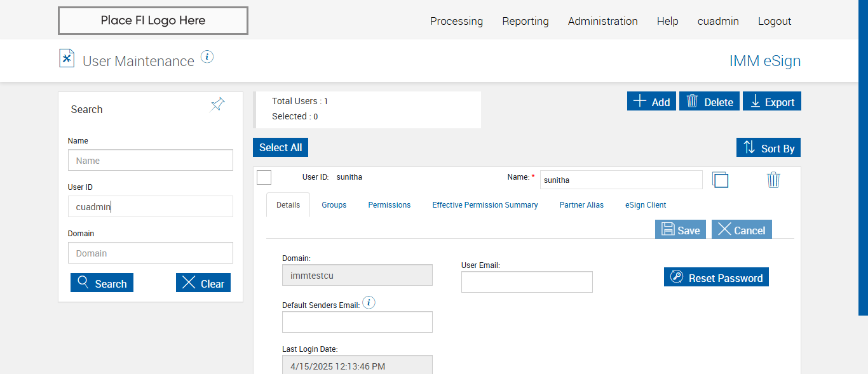Click the pin icon in Search panel
This screenshot has height=374, width=868.
click(218, 105)
